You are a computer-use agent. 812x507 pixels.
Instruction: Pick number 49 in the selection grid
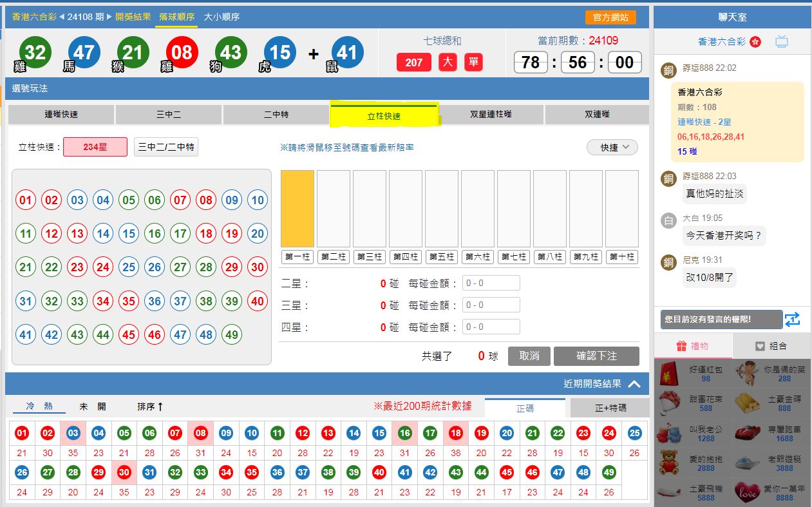pyautogui.click(x=232, y=334)
